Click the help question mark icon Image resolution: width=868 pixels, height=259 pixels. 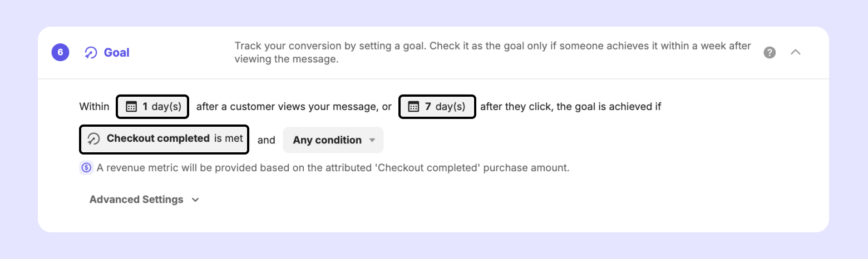point(770,53)
